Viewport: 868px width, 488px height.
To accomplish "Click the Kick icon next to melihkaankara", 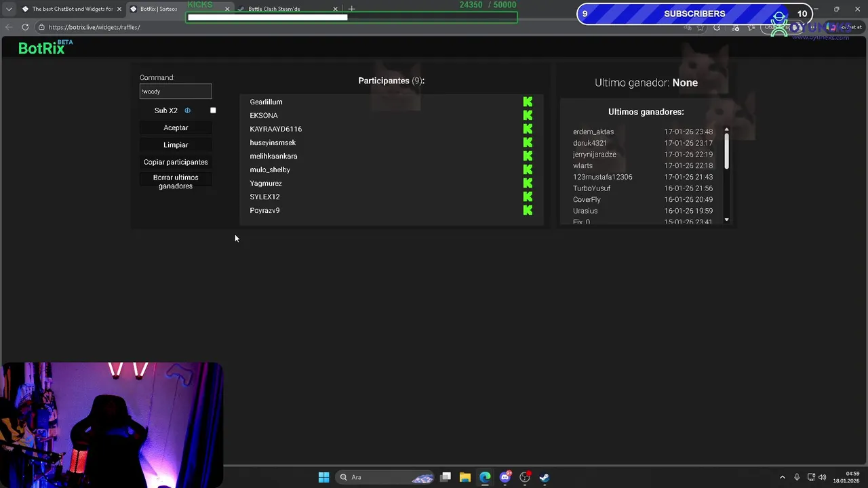I will point(528,156).
